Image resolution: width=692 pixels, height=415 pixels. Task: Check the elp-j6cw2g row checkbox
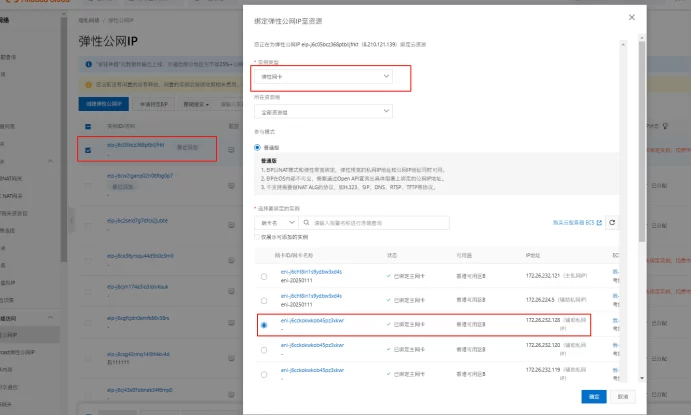click(88, 185)
